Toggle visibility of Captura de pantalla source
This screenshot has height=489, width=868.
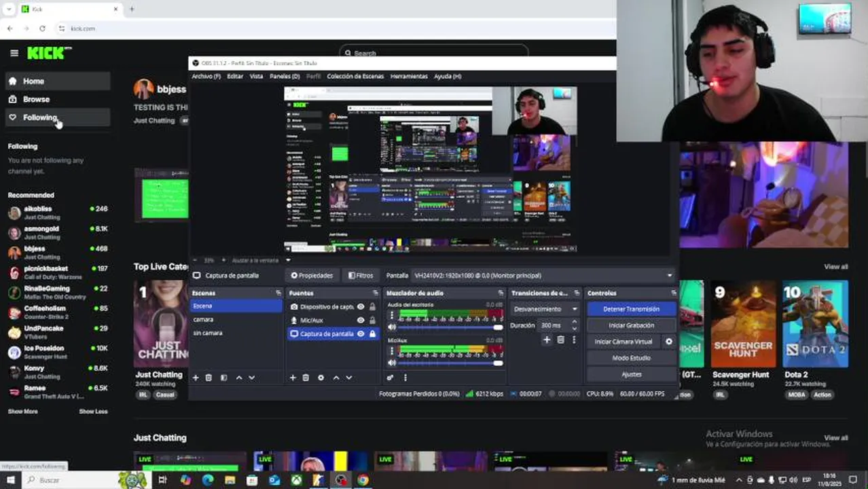[x=361, y=333]
